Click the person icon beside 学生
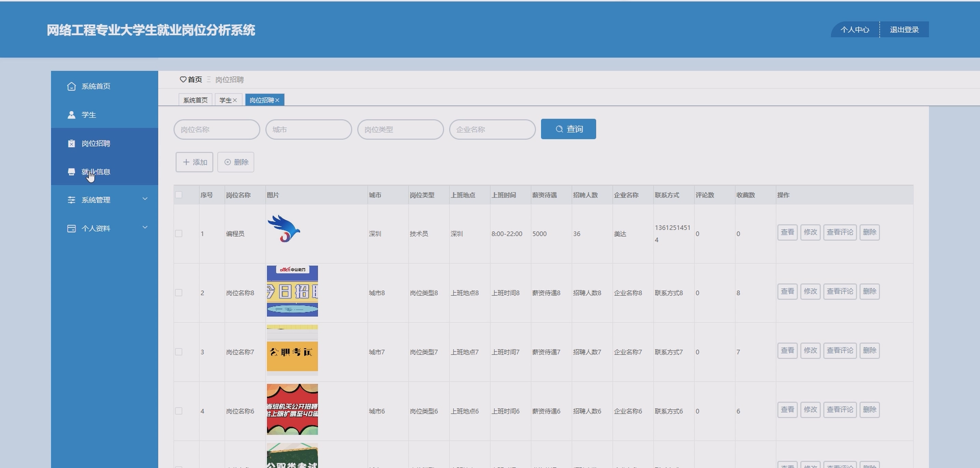Screen dimensions: 980x468 tap(71, 115)
